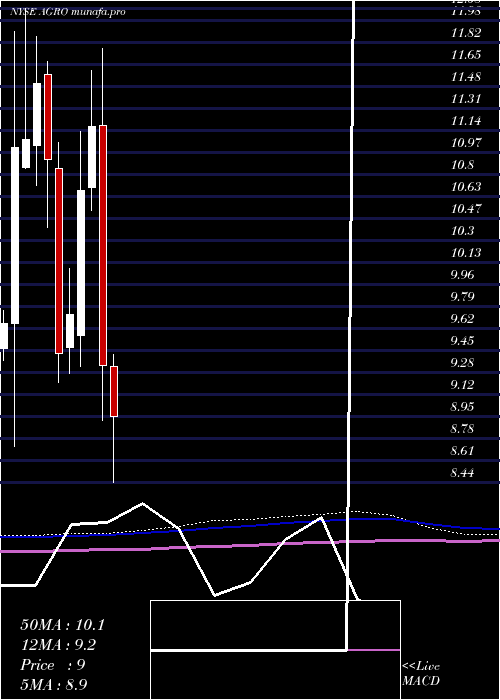Viewport: 500px width, 700px height.
Task: Select the 10.3 price axis label
Action: point(462,231)
